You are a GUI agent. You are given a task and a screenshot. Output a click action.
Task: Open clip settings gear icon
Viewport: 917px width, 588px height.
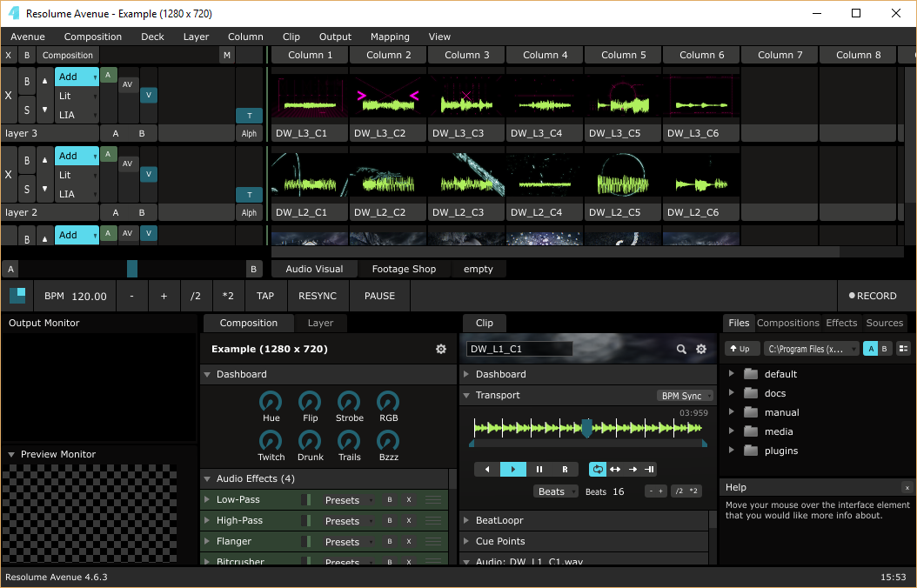(x=701, y=349)
